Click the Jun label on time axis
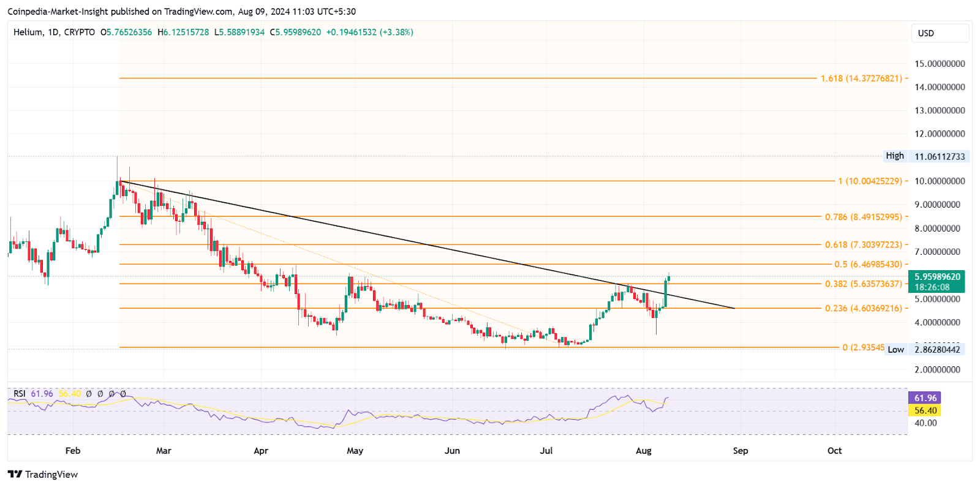This screenshot has width=980, height=487. click(452, 451)
